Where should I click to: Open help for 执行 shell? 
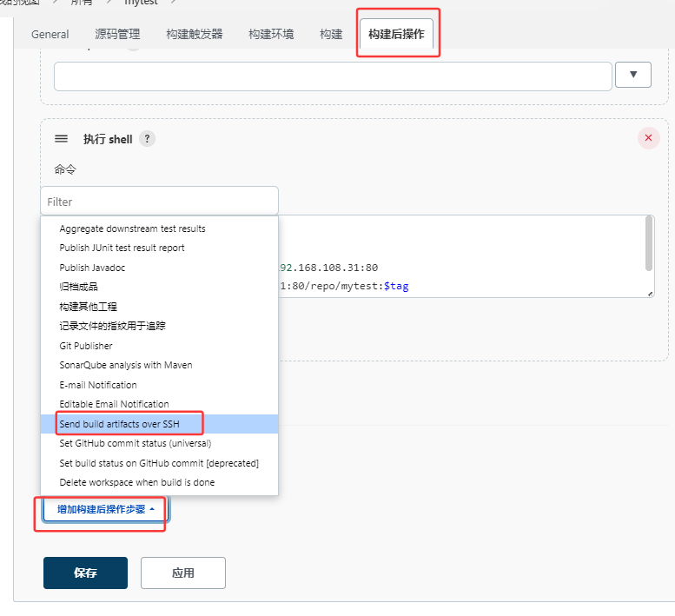point(147,139)
